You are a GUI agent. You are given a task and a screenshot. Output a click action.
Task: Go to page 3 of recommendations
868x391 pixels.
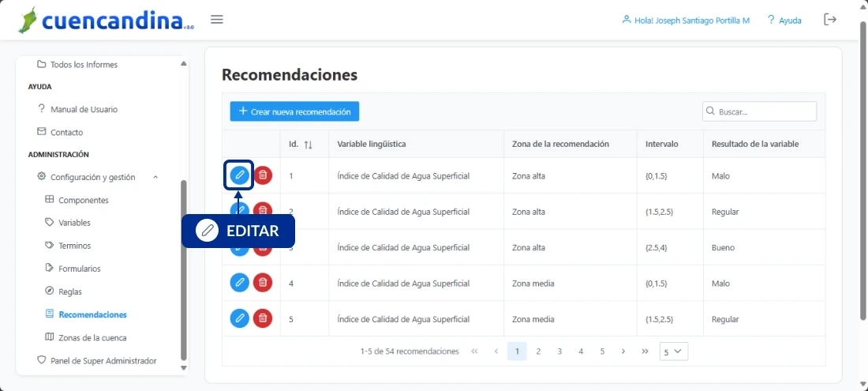(x=559, y=352)
